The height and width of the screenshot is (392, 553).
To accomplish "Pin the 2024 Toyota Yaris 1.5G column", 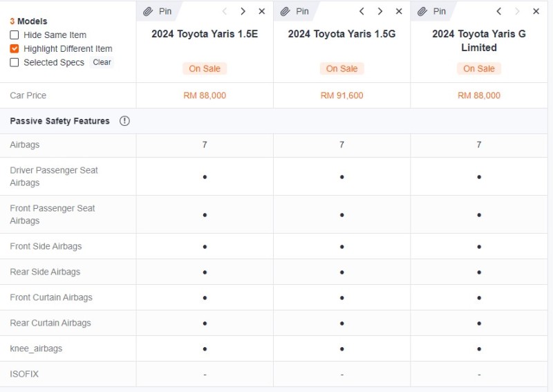I will [294, 11].
